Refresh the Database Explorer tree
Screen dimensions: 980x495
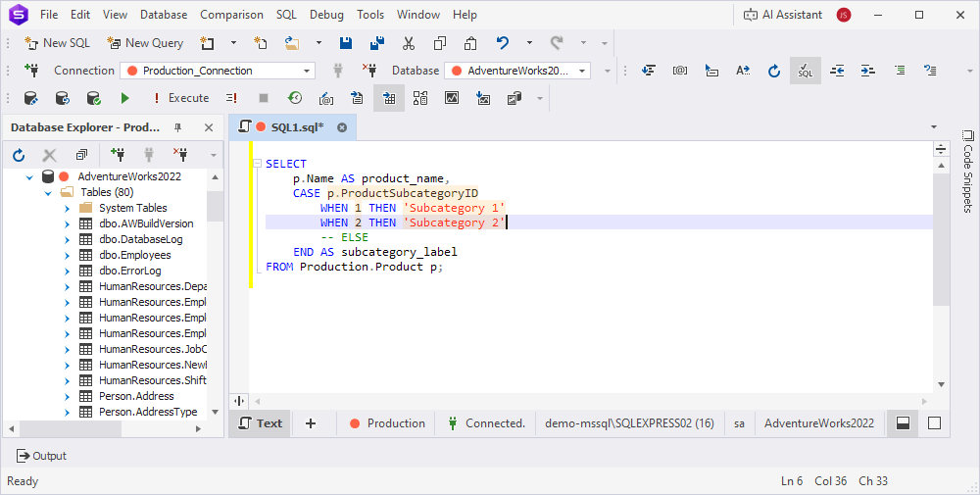point(19,155)
